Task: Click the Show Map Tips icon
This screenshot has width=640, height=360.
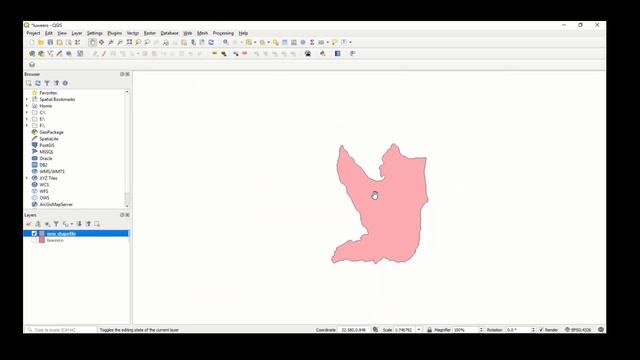Action: point(335,42)
